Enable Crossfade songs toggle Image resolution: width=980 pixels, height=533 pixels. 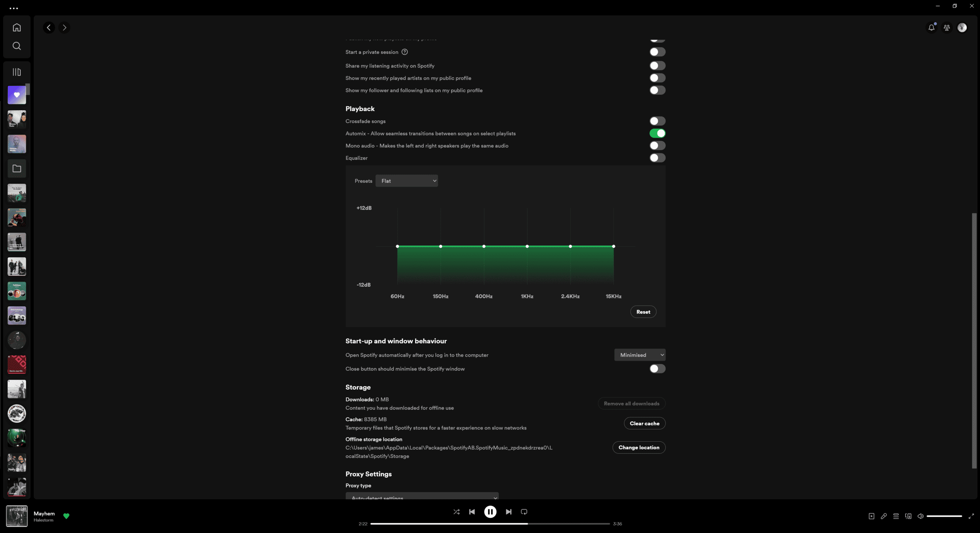[657, 121]
